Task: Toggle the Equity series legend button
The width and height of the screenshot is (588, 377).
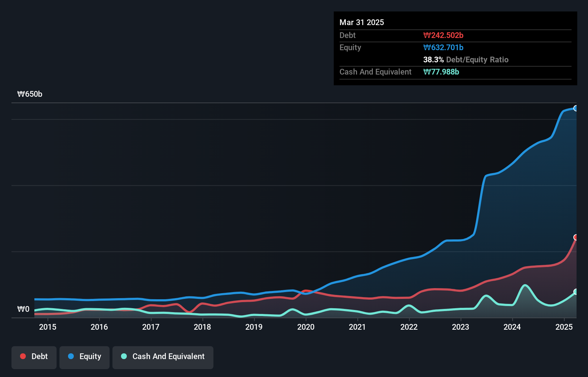Action: (x=85, y=357)
